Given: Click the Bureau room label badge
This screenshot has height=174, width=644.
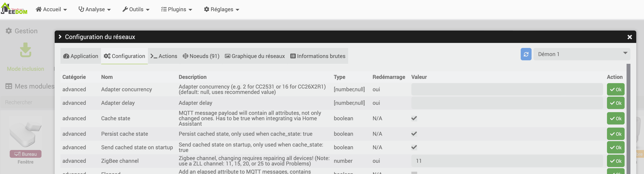Looking at the screenshot, I should point(26,154).
